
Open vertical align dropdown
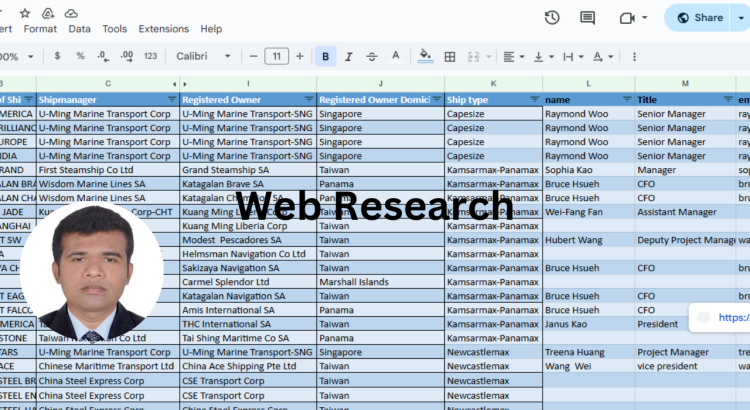tap(544, 56)
